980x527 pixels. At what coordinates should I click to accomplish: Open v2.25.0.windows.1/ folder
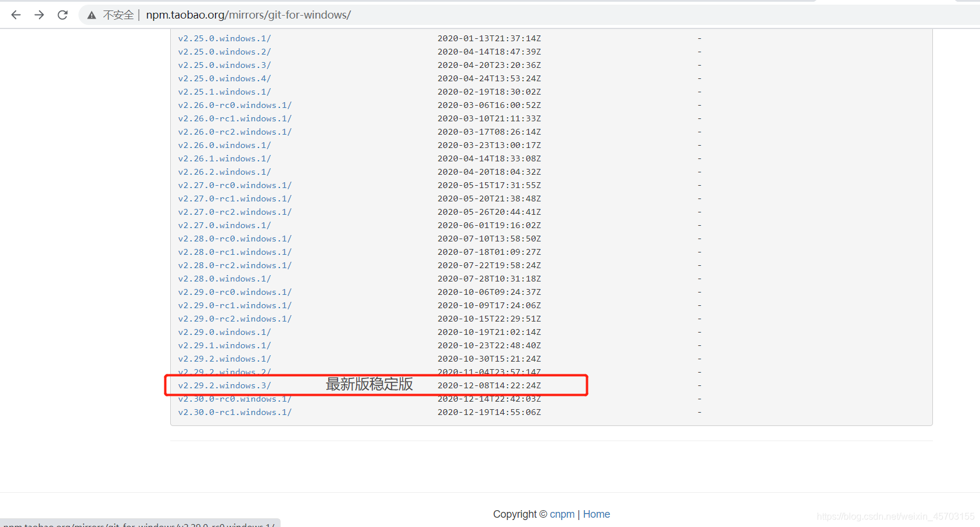pos(224,38)
